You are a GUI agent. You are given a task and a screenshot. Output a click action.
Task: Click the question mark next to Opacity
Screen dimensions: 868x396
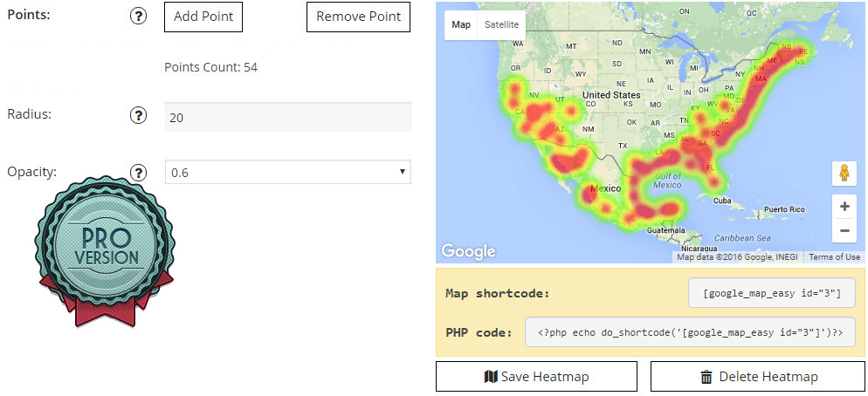coord(138,172)
